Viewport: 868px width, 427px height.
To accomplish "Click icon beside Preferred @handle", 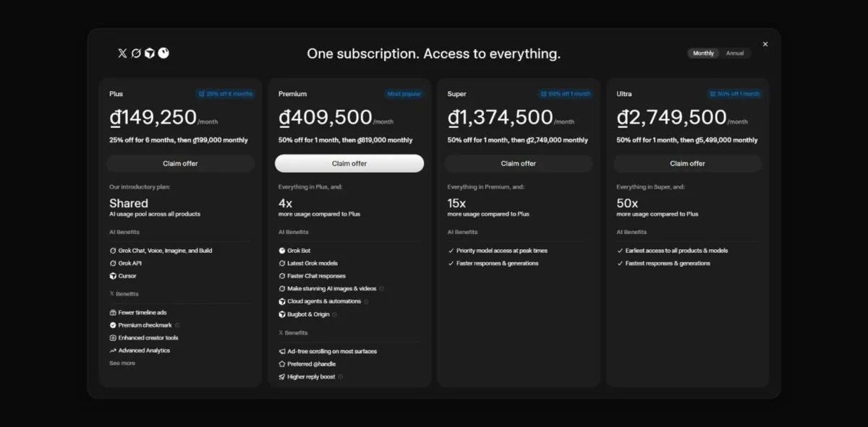I will [x=282, y=364].
